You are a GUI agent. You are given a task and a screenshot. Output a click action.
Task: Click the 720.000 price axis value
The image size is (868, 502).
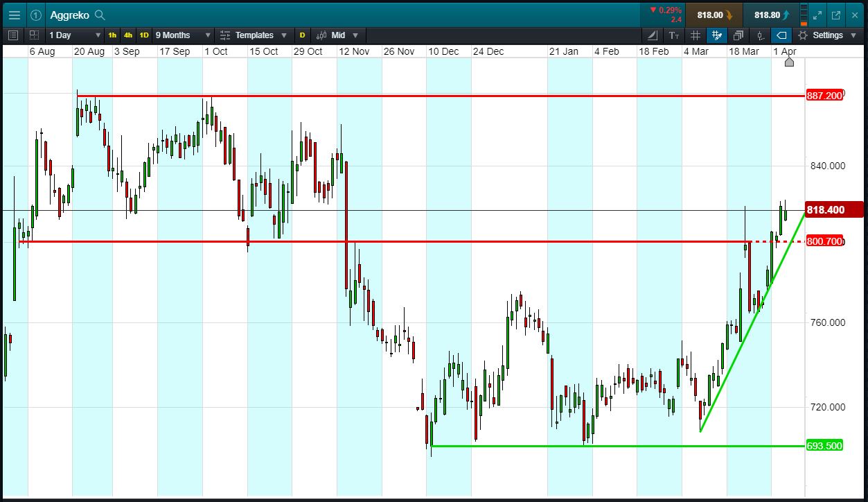point(828,407)
